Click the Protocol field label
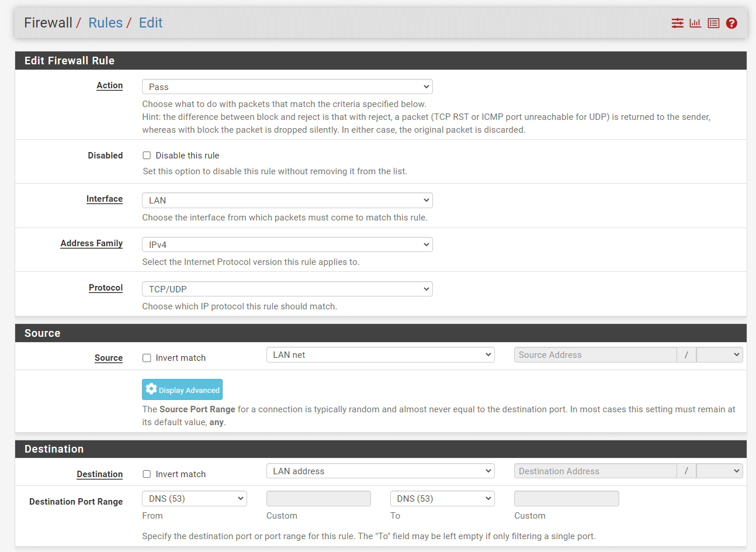The width and height of the screenshot is (756, 552). click(106, 288)
